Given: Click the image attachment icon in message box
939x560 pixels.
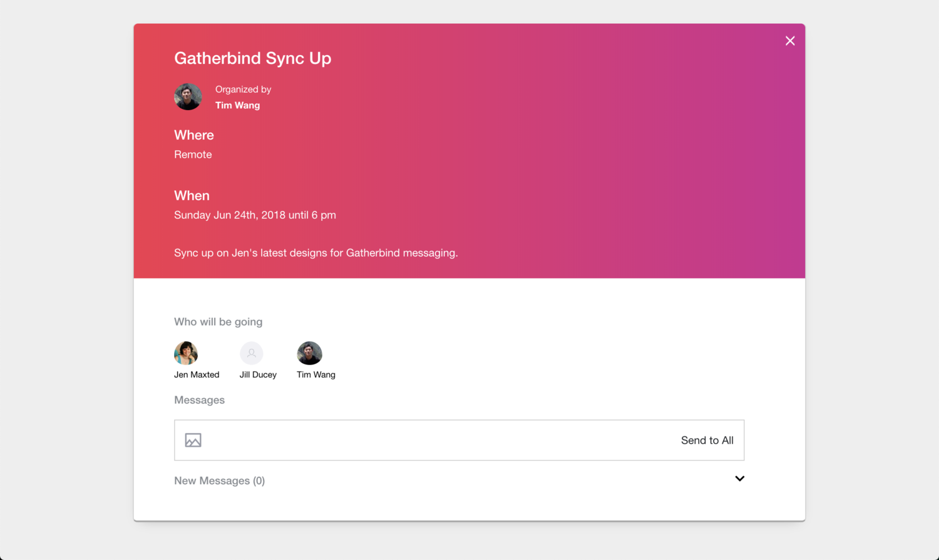Looking at the screenshot, I should (193, 440).
